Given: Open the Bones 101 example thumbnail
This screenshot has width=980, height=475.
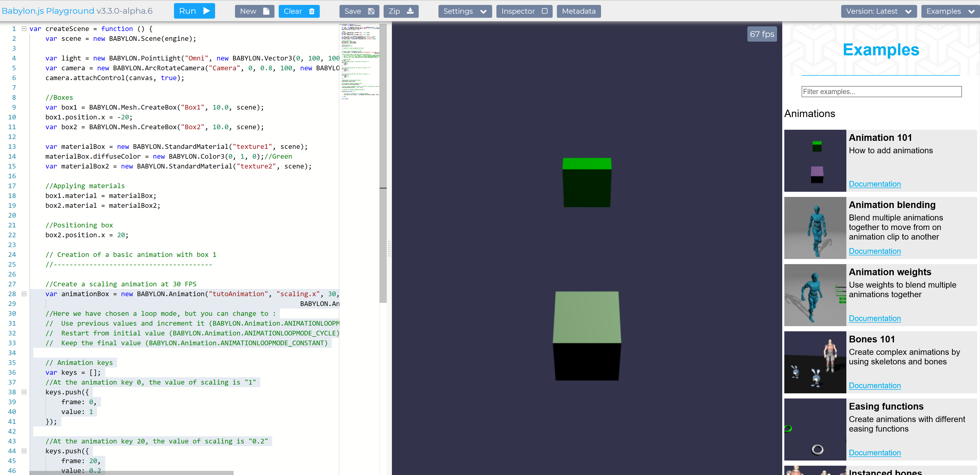Looking at the screenshot, I should [815, 362].
